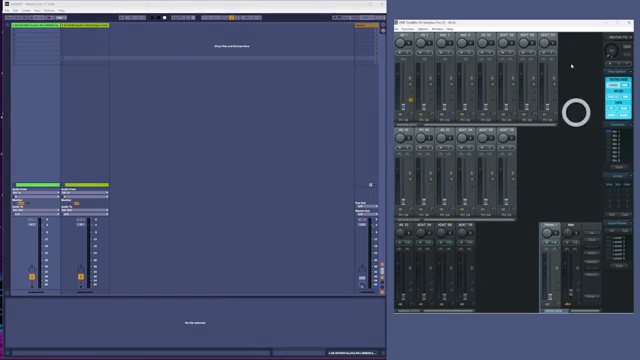Image resolution: width=640 pixels, height=360 pixels.
Task: Open the Function menu in TotalMix FX
Action: pos(407,29)
